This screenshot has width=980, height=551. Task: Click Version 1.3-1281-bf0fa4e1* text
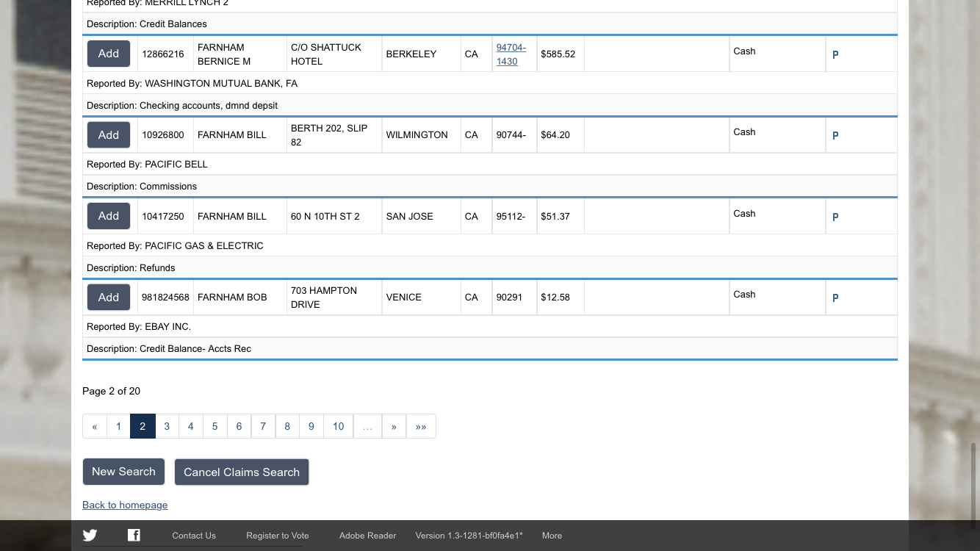pos(469,536)
